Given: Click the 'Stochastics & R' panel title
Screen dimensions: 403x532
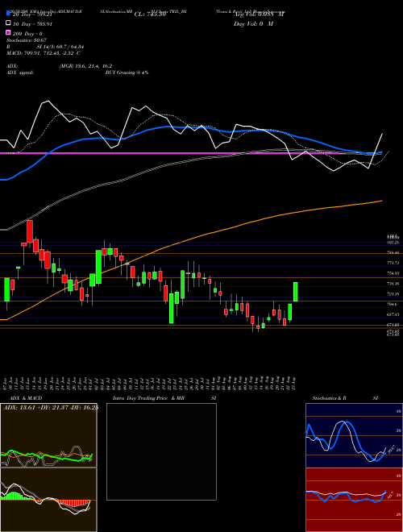Looking at the screenshot, I should click(330, 398).
